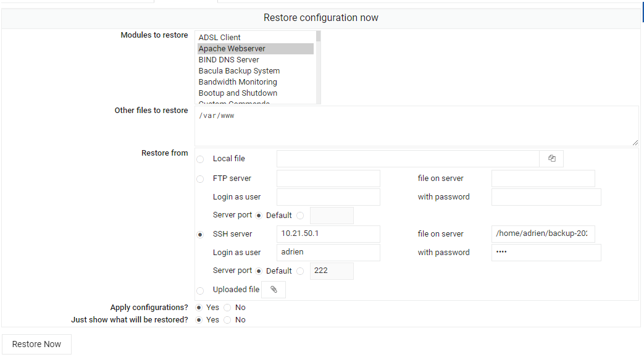Select Bootup and Shutdown module
Image resolution: width=644 pixels, height=357 pixels.
(238, 93)
